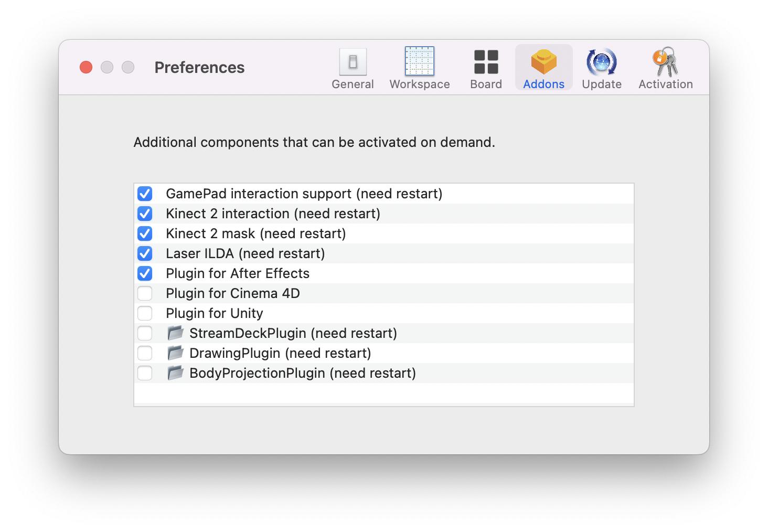Switch to the Board preferences icon
Image resolution: width=768 pixels, height=532 pixels.
tap(486, 62)
